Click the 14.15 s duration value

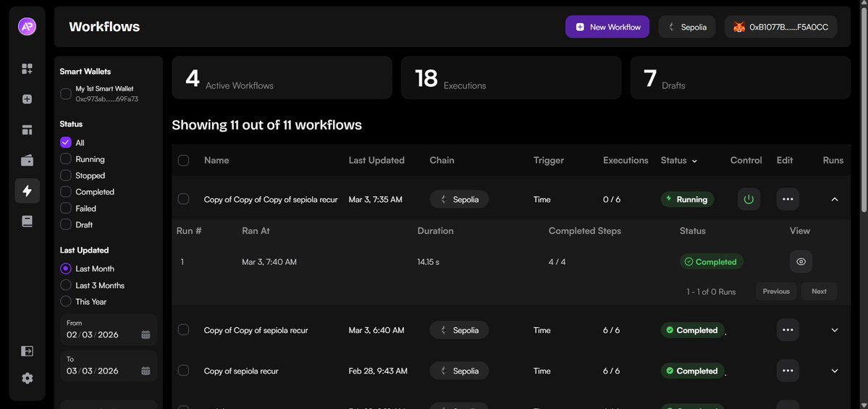(429, 262)
